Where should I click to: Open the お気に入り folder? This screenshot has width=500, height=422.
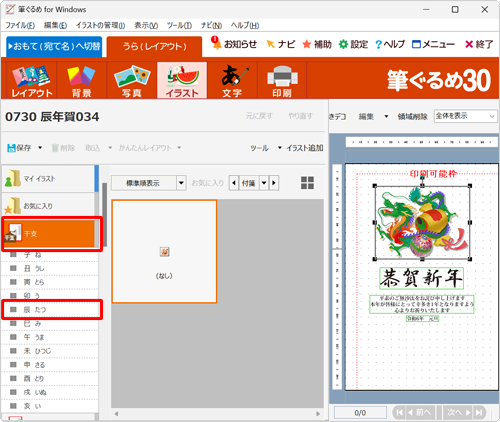[48, 206]
